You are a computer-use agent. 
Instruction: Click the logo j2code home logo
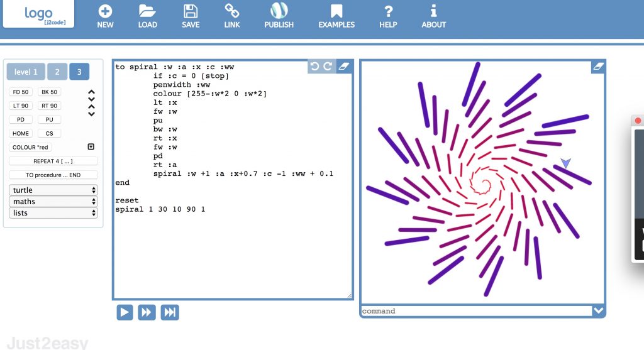pyautogui.click(x=38, y=14)
